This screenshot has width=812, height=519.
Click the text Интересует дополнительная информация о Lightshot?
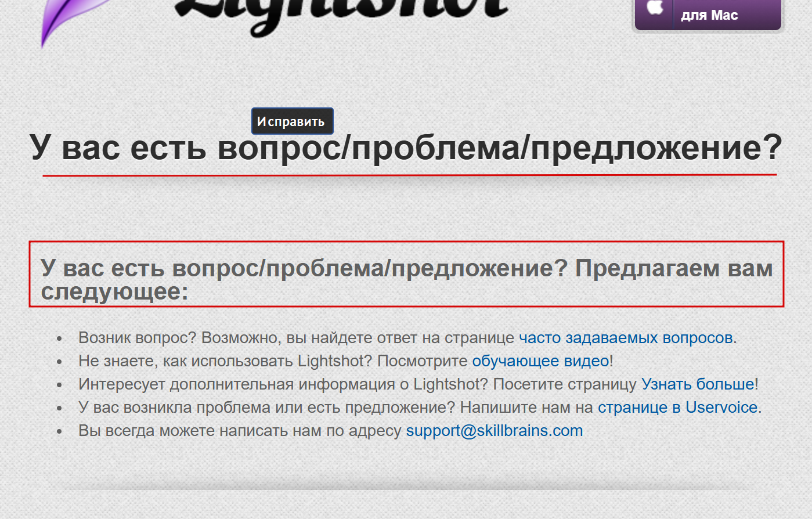click(x=283, y=384)
